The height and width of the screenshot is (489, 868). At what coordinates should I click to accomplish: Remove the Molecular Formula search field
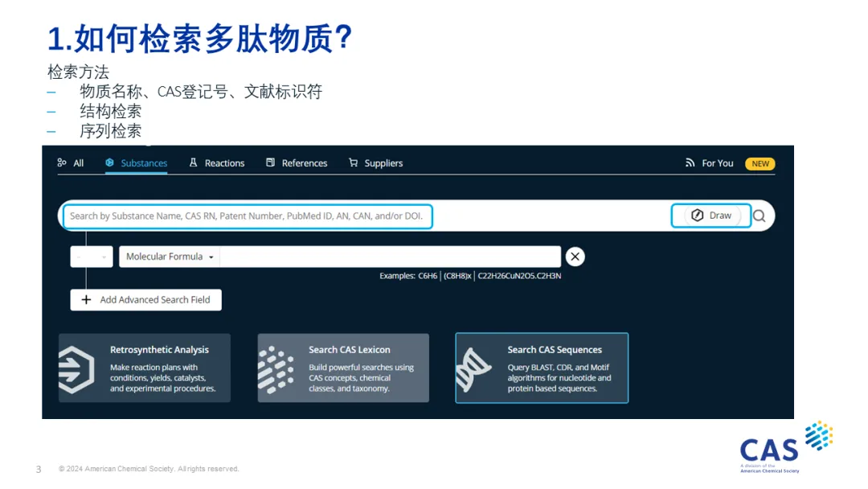coord(575,257)
